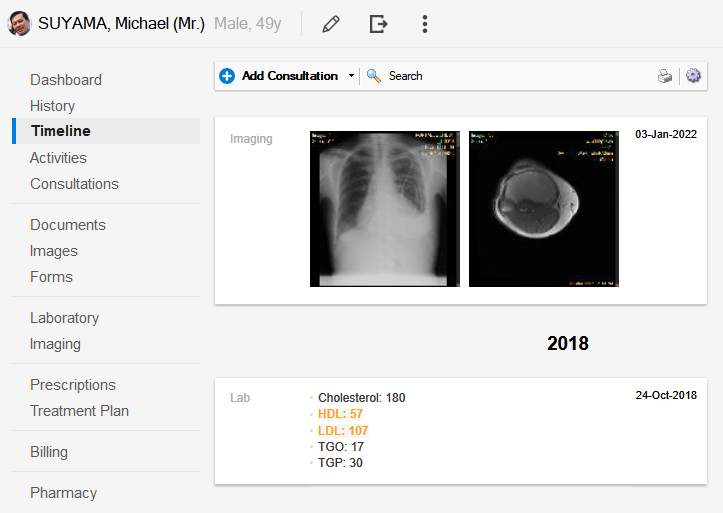Click the patient export arrow icon
The width and height of the screenshot is (723, 513).
pyautogui.click(x=378, y=24)
